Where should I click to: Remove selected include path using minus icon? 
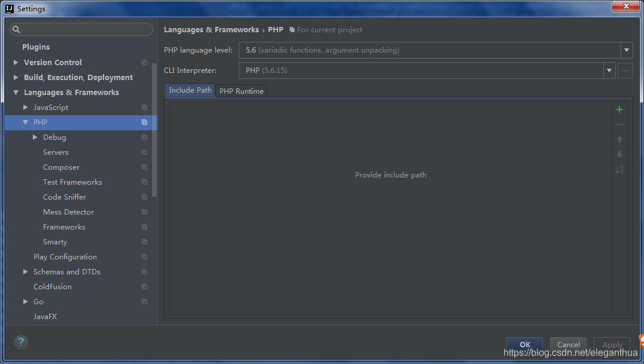point(619,124)
